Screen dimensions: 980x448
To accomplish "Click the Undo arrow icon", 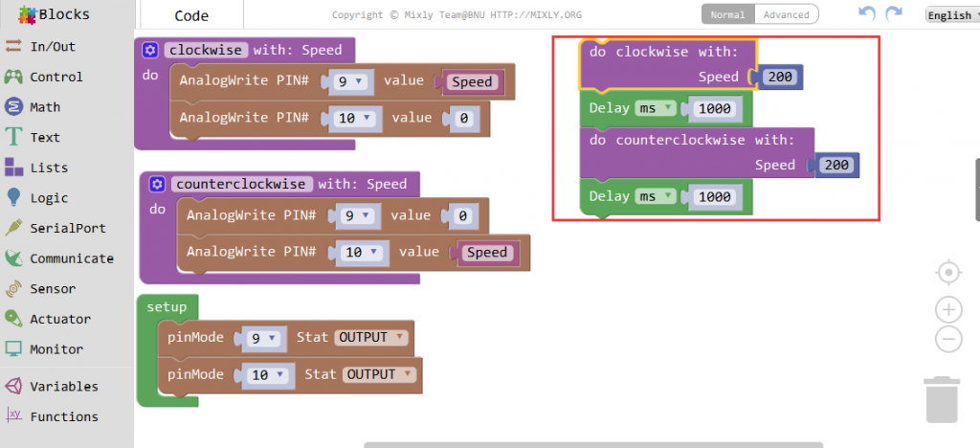I will [x=867, y=13].
